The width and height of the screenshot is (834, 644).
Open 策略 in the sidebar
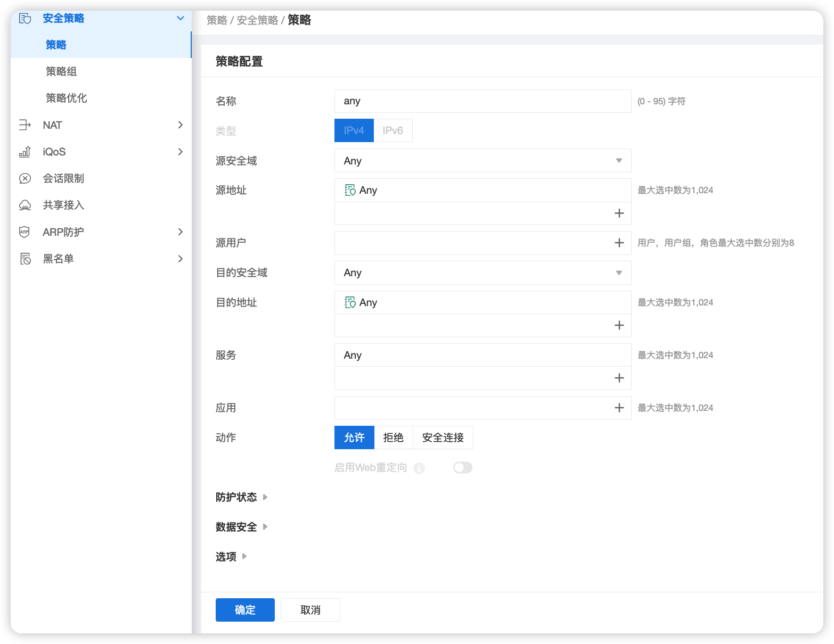pos(101,45)
